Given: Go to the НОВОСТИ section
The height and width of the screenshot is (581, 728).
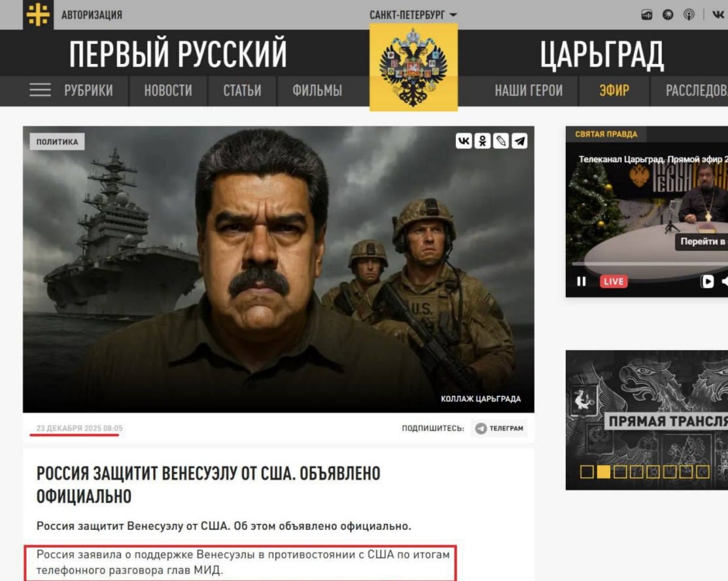Looking at the screenshot, I should tap(168, 90).
